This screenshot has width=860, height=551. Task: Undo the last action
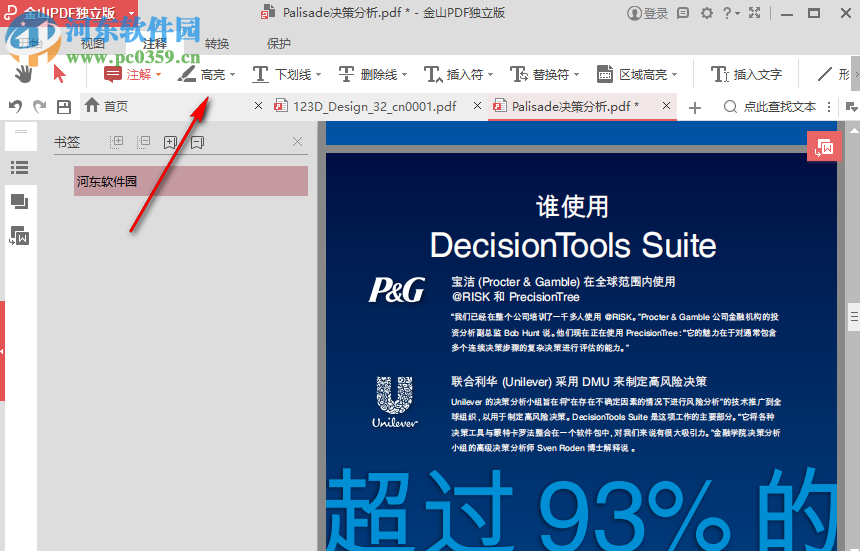tap(15, 106)
